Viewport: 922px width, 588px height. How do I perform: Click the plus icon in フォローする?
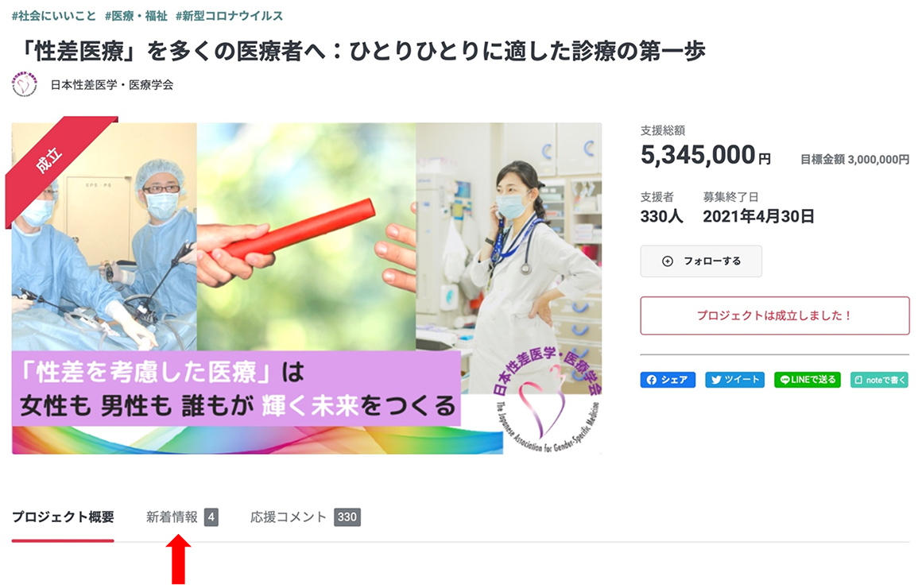tap(668, 261)
